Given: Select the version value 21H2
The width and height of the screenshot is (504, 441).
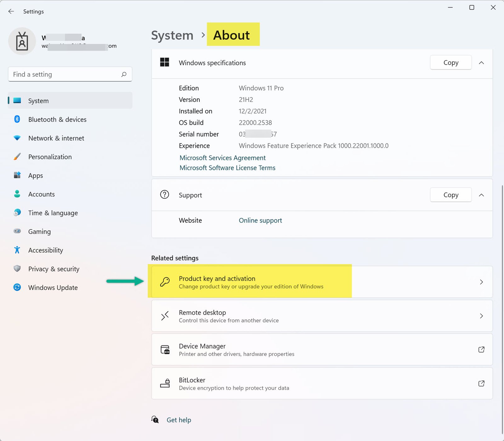Looking at the screenshot, I should [x=246, y=100].
